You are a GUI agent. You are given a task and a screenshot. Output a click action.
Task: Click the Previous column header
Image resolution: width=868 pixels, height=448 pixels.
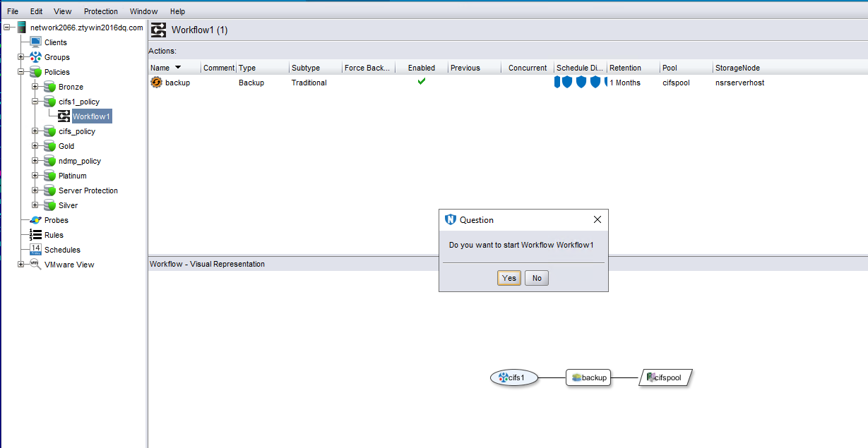pyautogui.click(x=475, y=68)
